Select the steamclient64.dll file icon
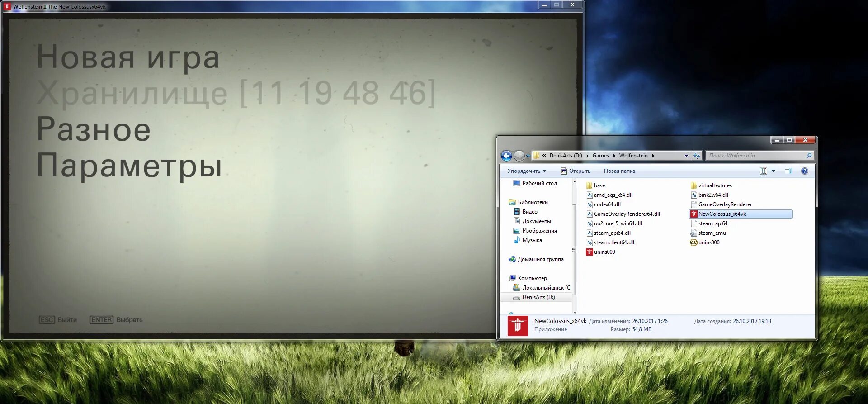 click(x=590, y=242)
